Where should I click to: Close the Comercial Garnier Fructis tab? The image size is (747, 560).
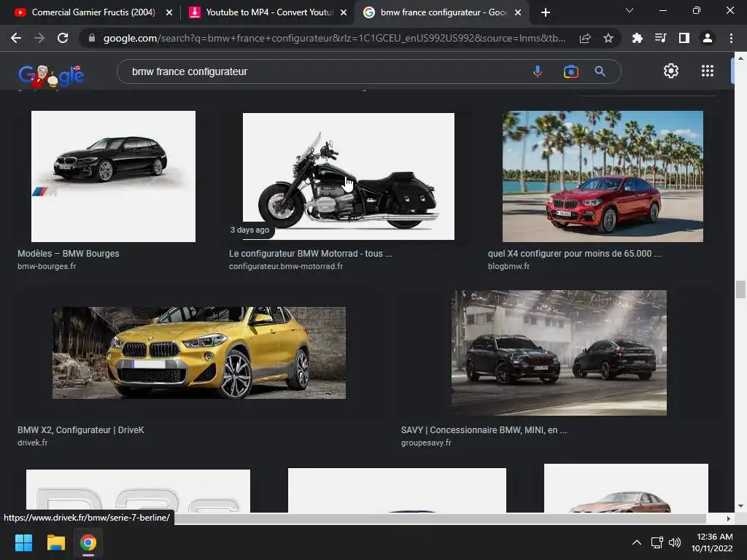coord(169,12)
